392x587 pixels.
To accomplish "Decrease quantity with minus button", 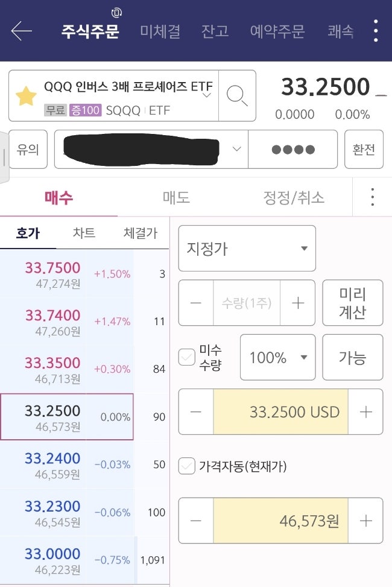I will coord(196,303).
